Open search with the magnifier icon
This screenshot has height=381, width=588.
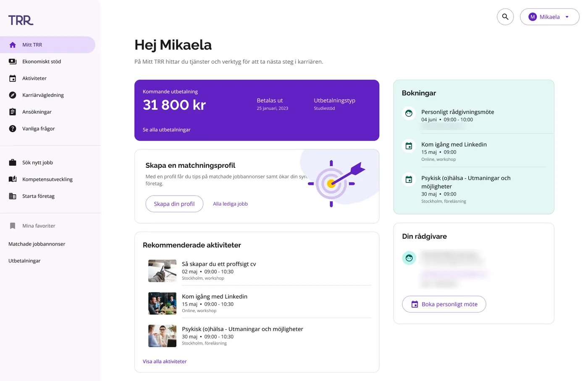[505, 17]
